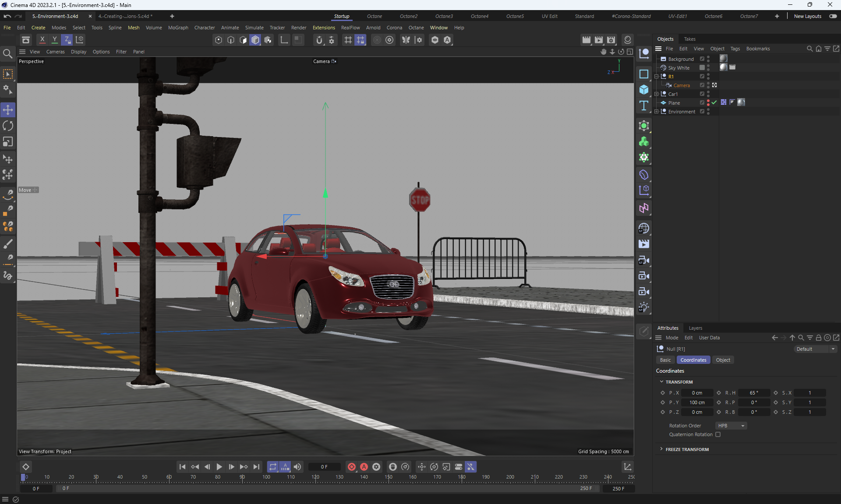Activate the Move tool
This screenshot has width=841, height=504.
pyautogui.click(x=8, y=110)
